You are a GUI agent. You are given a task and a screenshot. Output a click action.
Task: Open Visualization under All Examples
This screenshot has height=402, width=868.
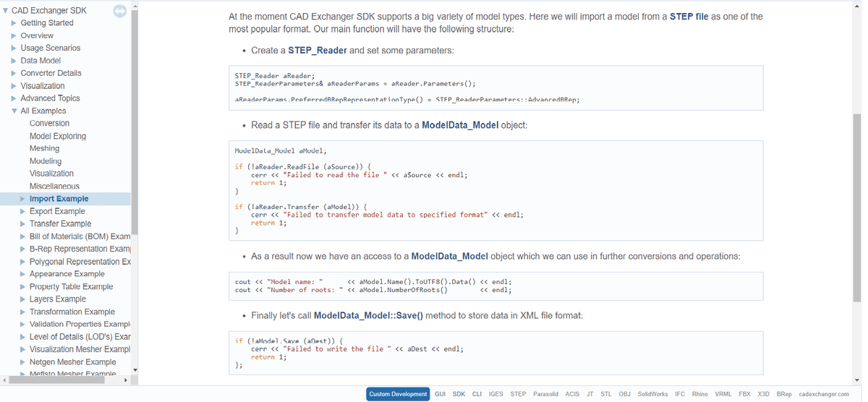[51, 174]
